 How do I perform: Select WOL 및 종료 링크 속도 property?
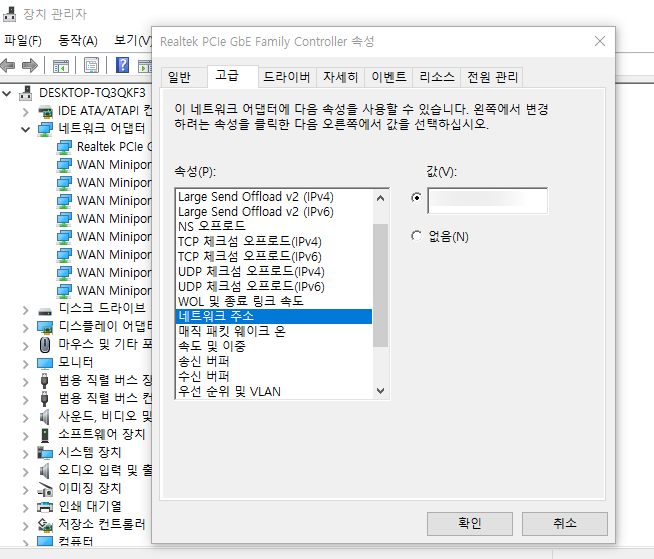(x=274, y=301)
